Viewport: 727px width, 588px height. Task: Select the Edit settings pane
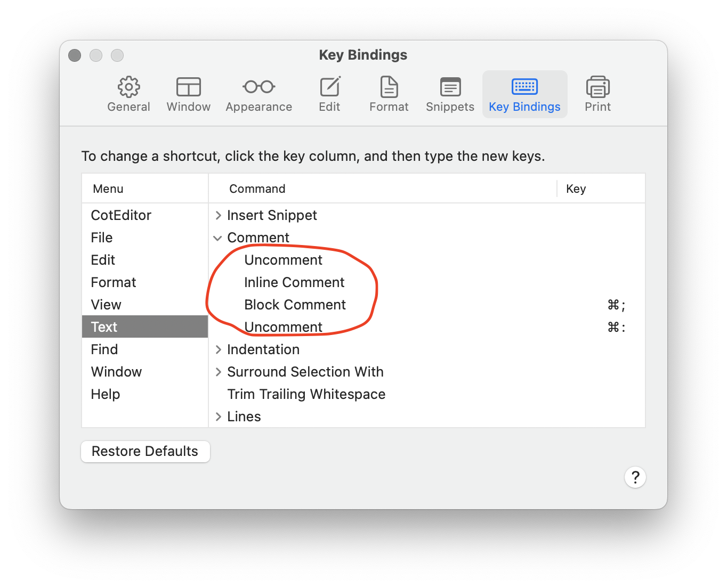[329, 94]
